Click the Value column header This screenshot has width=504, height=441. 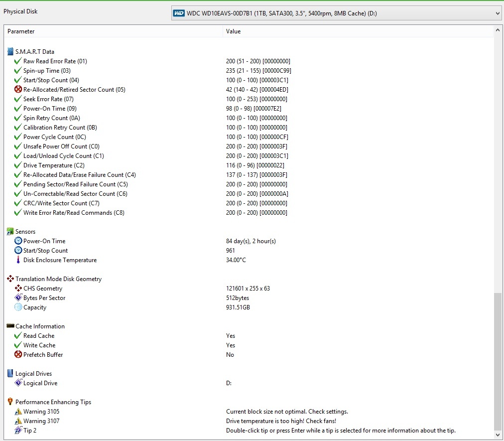pyautogui.click(x=233, y=31)
